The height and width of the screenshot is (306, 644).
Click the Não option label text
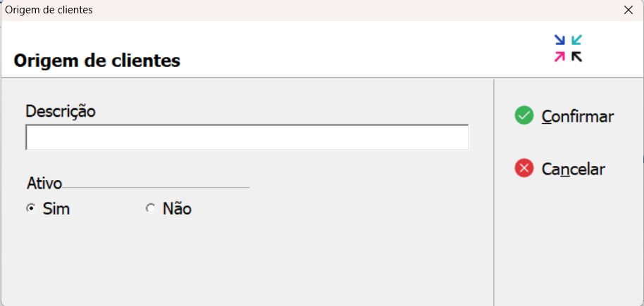coord(177,209)
